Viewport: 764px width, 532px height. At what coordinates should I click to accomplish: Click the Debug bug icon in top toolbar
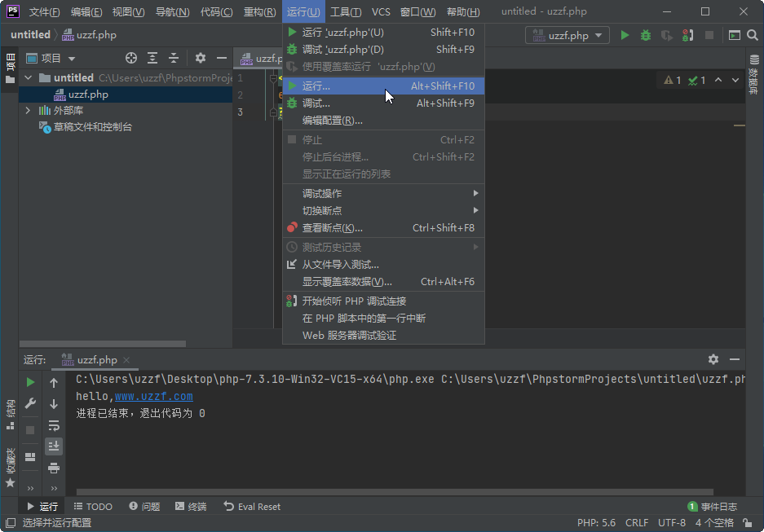(646, 36)
